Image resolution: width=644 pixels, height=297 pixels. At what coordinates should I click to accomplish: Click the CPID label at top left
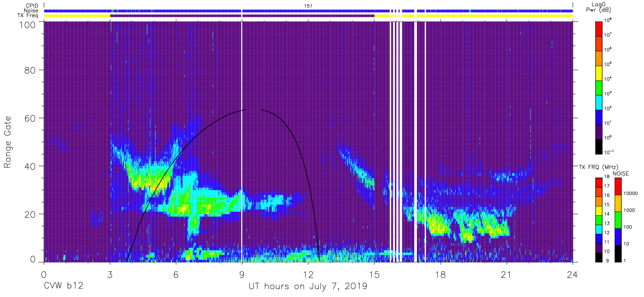(31, 5)
